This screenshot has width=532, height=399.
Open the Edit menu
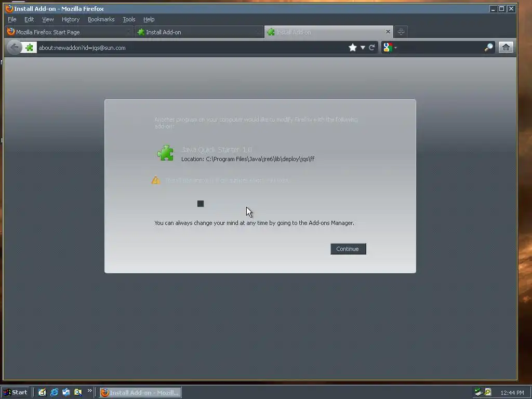pyautogui.click(x=29, y=19)
